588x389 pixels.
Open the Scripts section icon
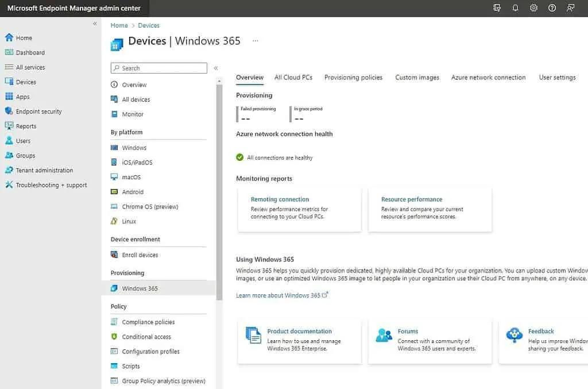[x=115, y=366]
